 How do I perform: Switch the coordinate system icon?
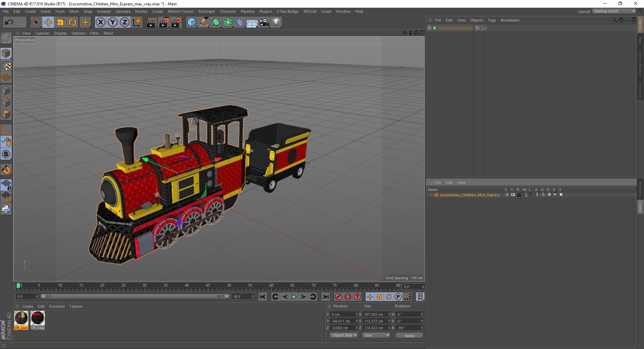tap(137, 22)
